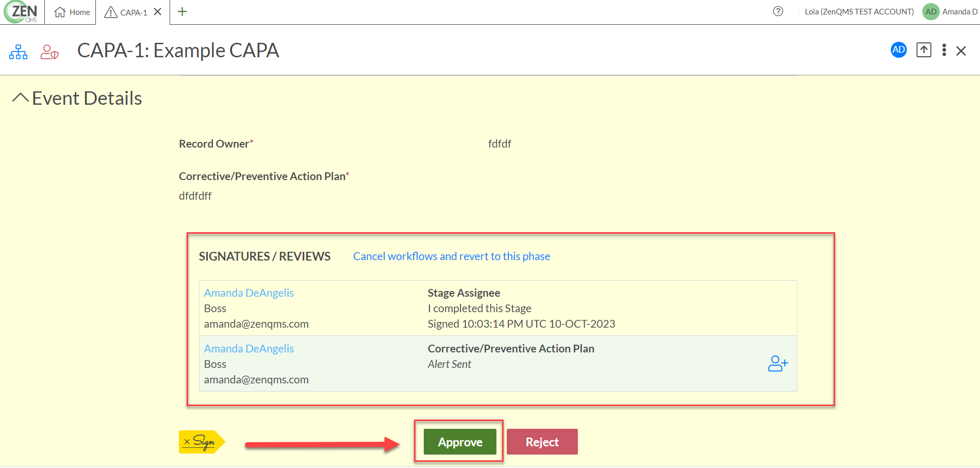Close the CAPA record with X
This screenshot has height=468, width=980.
coord(961,51)
